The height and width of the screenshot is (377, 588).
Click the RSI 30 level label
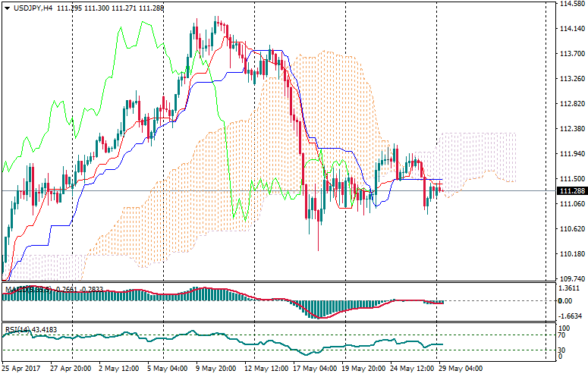pyautogui.click(x=563, y=350)
